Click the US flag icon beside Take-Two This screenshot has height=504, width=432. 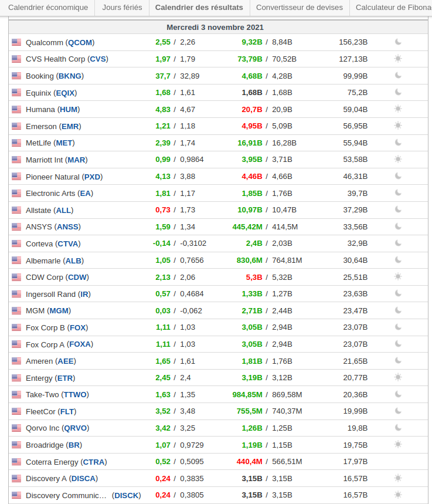coord(16,394)
